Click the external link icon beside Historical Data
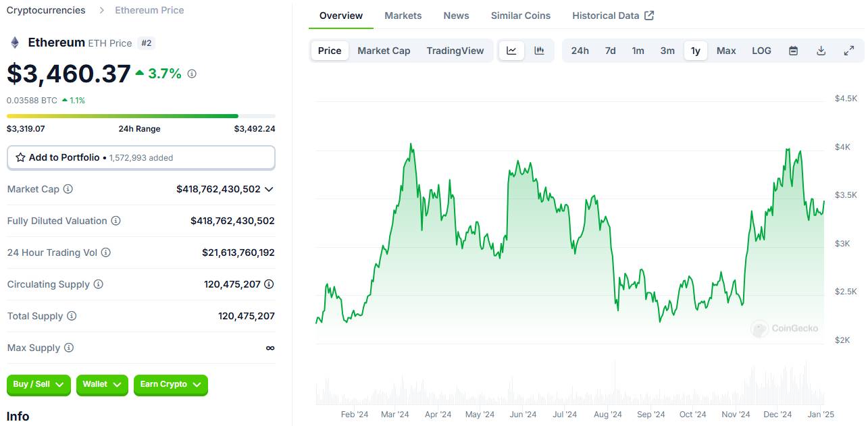The image size is (868, 426). 649,16
